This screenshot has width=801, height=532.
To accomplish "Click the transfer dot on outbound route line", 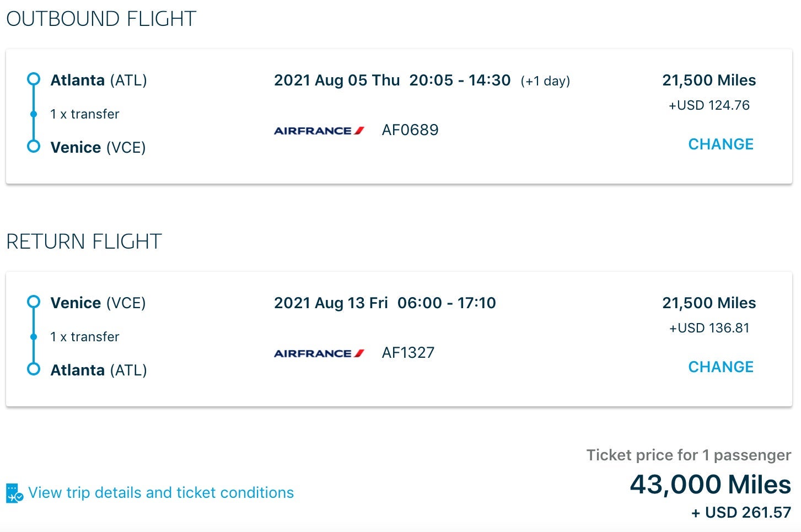I will click(x=34, y=114).
